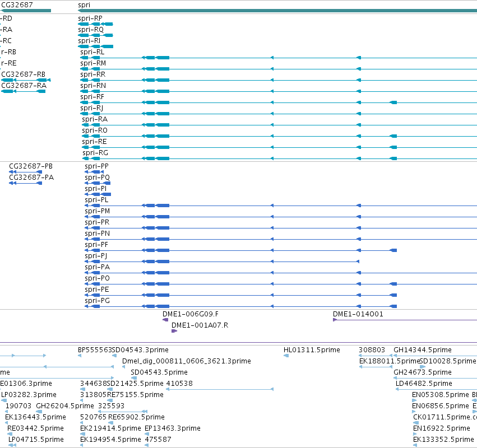
Task: Select the spri-PF protein label
Action: coord(96,245)
